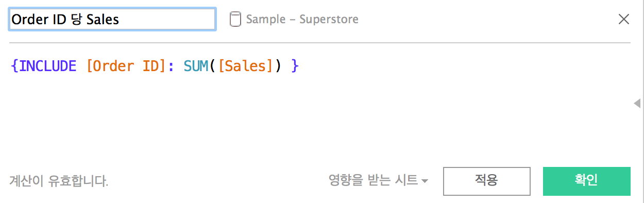644x203 pixels.
Task: Click the calculation name field 'Order ID 당 Sales'
Action: [x=112, y=19]
